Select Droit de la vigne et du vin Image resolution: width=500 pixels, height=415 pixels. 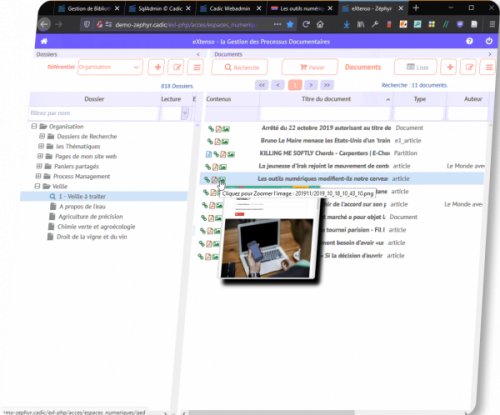coord(91,237)
